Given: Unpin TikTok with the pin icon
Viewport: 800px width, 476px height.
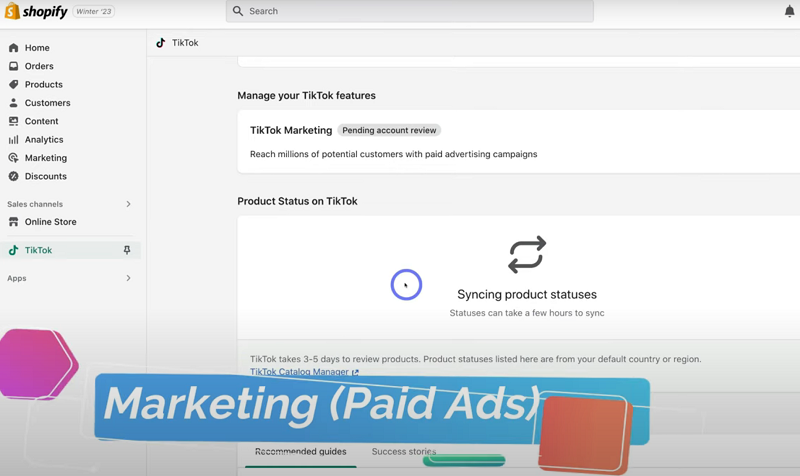Looking at the screenshot, I should pyautogui.click(x=127, y=250).
